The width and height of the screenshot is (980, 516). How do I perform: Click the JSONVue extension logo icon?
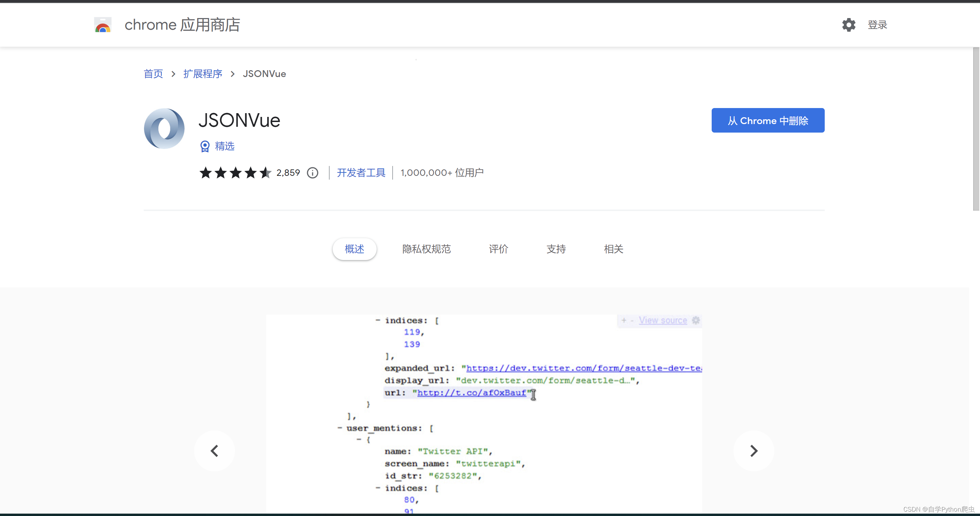164,128
